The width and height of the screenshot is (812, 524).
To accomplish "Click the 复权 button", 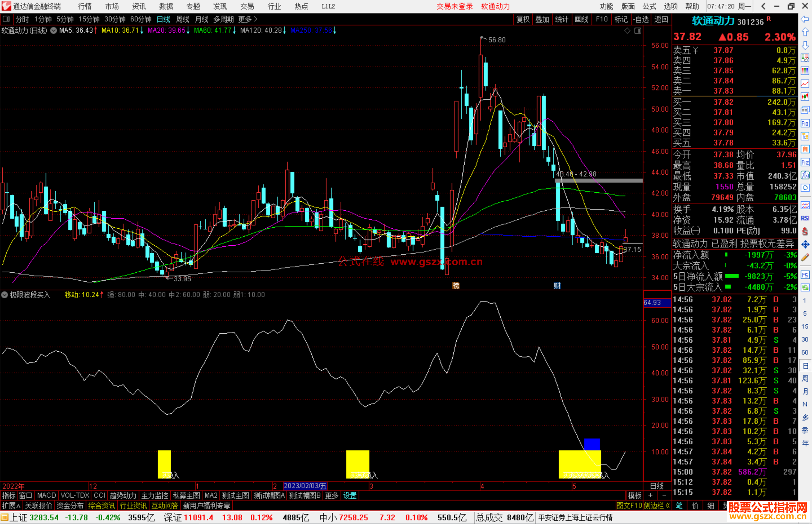I will click(523, 19).
